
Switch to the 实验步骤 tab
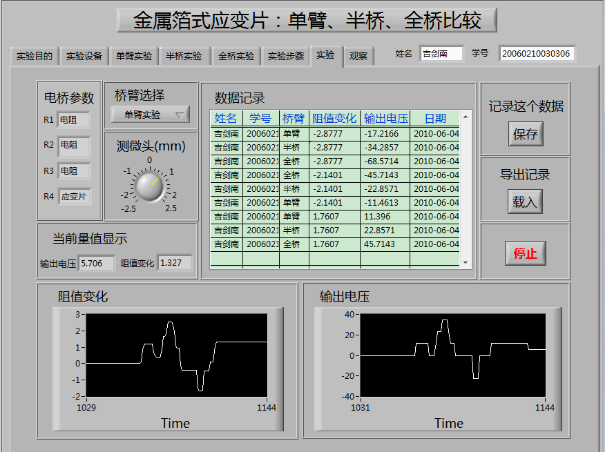[x=286, y=56]
